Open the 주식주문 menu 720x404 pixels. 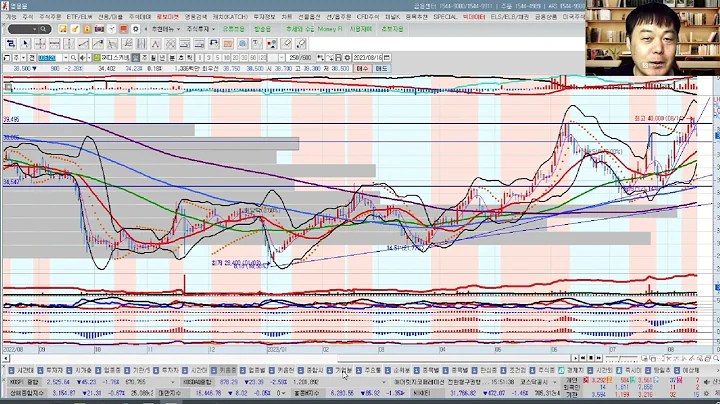(50, 17)
